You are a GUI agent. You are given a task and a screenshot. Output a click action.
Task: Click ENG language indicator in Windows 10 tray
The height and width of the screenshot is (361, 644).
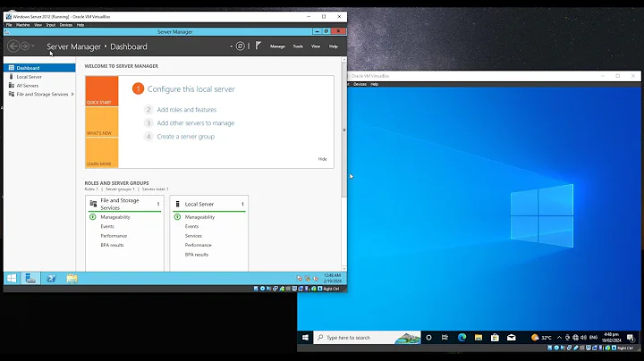click(x=594, y=338)
